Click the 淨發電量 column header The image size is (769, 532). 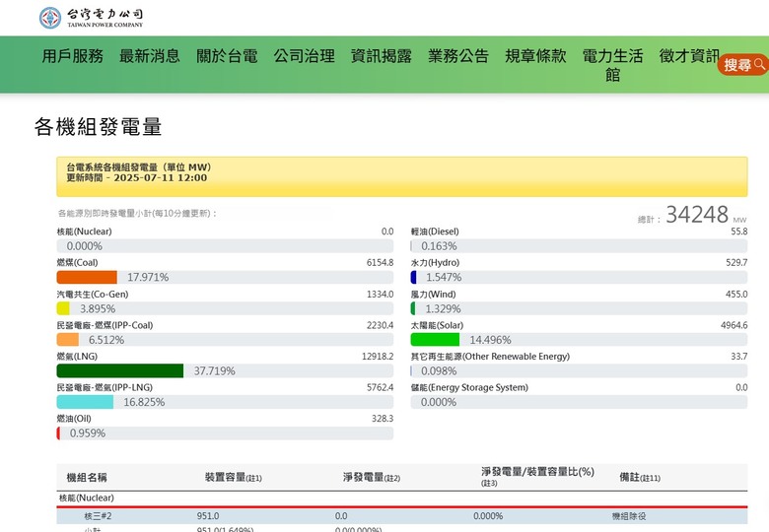372,477
